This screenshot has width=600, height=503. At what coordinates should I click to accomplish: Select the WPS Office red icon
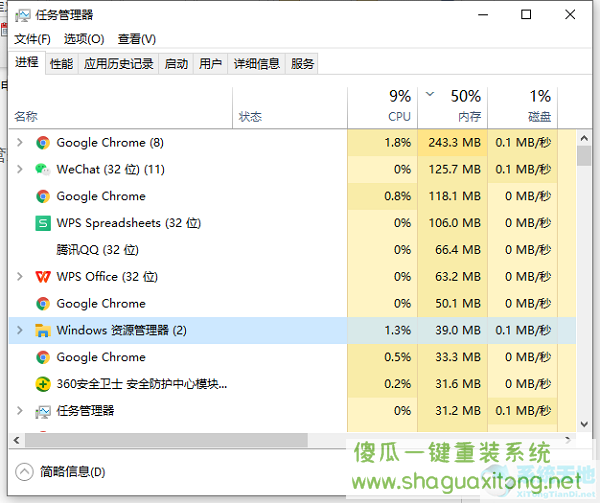coord(43,277)
